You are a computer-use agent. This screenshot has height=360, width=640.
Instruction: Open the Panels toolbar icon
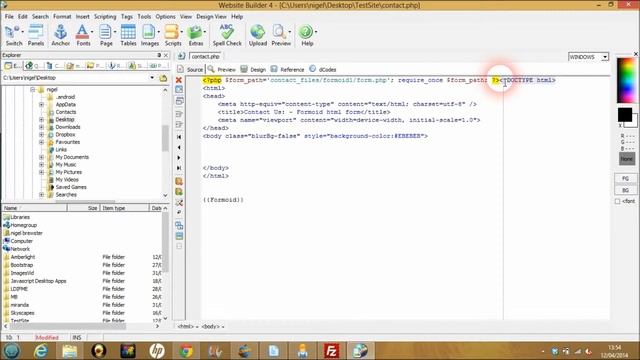pos(36,35)
